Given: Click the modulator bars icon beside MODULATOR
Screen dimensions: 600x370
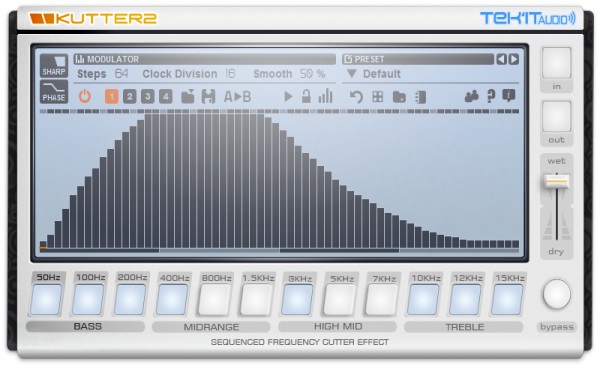Looking at the screenshot, I should [80, 59].
